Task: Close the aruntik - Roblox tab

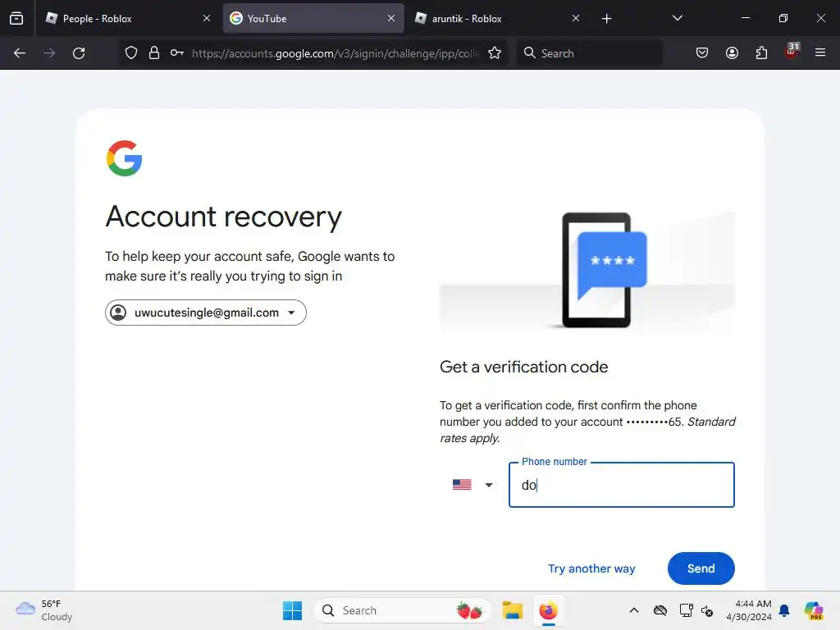Action: pos(576,18)
